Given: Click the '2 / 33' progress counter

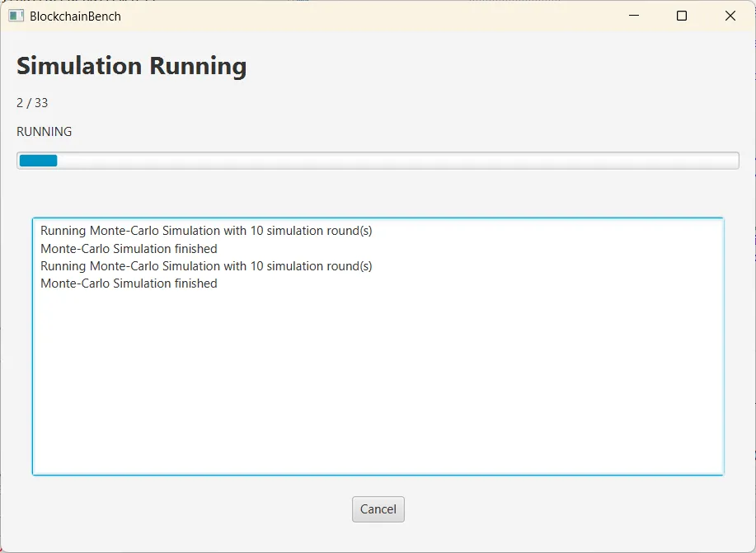Looking at the screenshot, I should point(32,103).
